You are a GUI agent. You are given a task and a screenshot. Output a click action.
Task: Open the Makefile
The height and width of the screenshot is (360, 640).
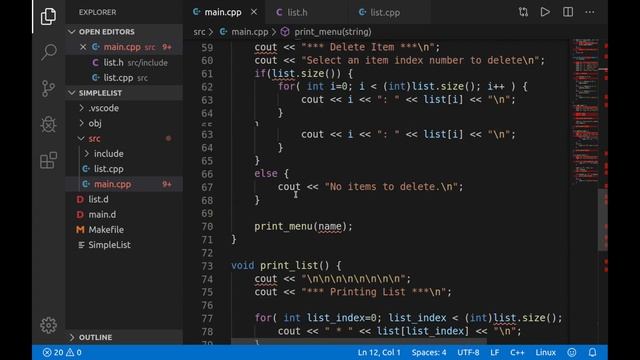click(124, 229)
